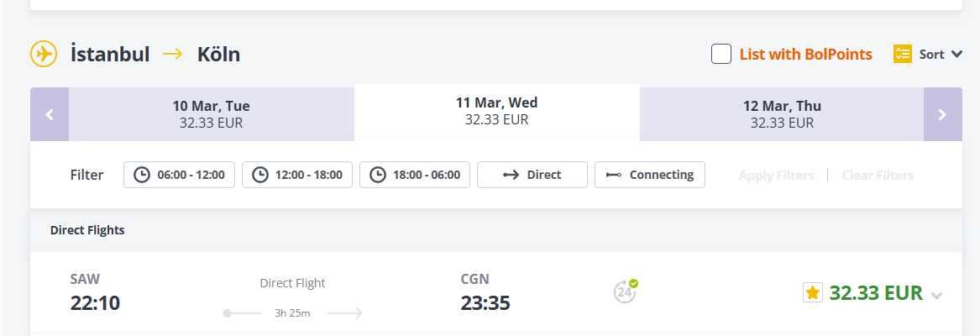Select the 10 Mar, Tue date tab
Image resolution: width=980 pixels, height=336 pixels.
212,114
